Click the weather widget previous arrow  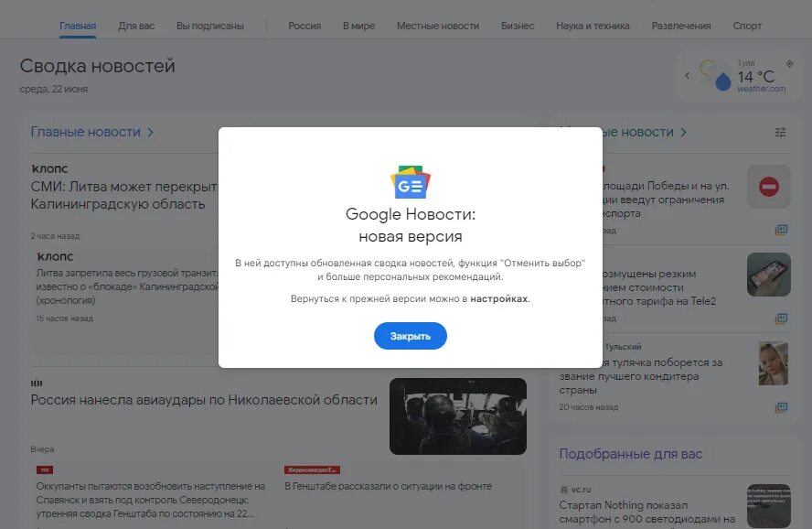[688, 76]
